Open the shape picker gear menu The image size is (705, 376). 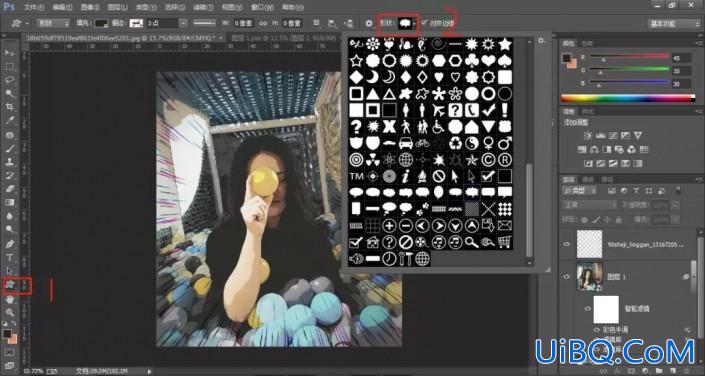(x=541, y=41)
